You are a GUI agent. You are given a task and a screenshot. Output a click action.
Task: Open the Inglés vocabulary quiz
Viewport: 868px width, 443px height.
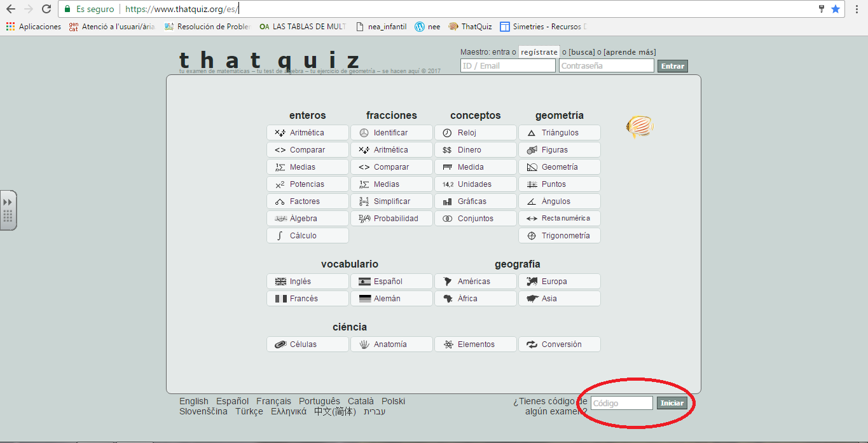tap(308, 282)
